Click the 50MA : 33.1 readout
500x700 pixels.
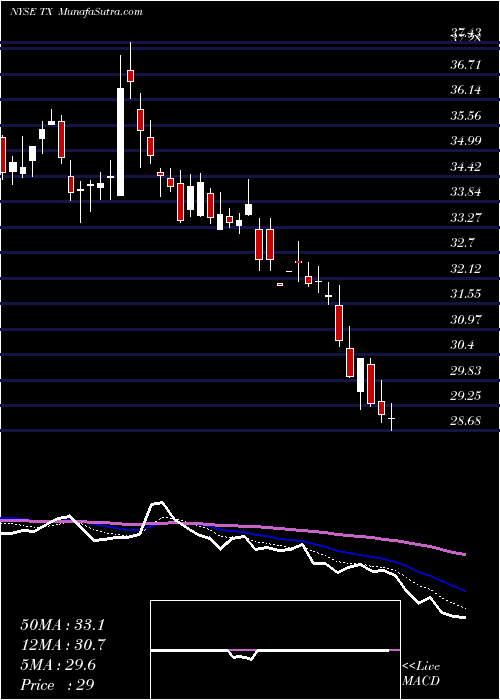pos(63,625)
